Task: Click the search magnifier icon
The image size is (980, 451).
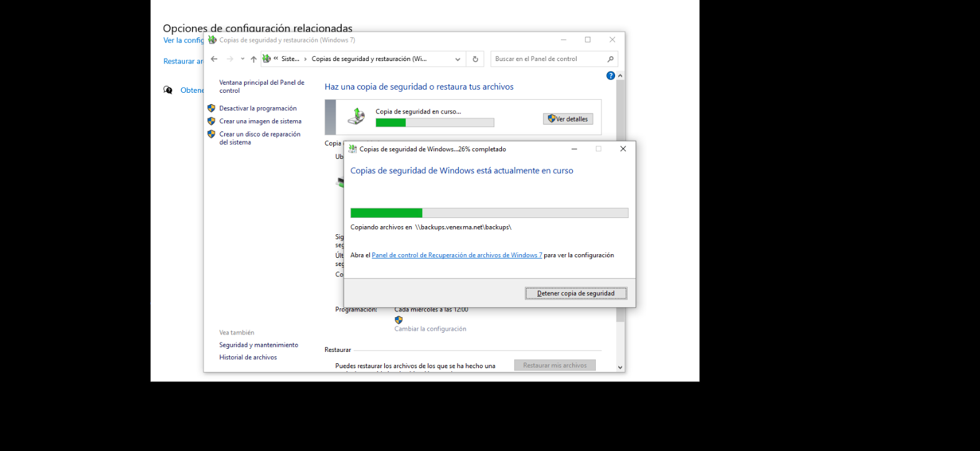Action: click(x=610, y=59)
